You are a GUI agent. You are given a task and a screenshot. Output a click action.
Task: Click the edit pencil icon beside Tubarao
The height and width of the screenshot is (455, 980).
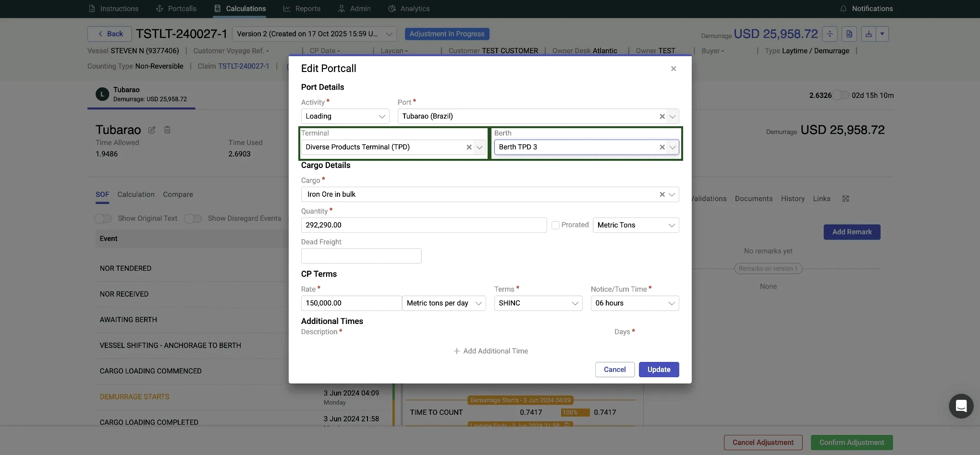pyautogui.click(x=152, y=130)
